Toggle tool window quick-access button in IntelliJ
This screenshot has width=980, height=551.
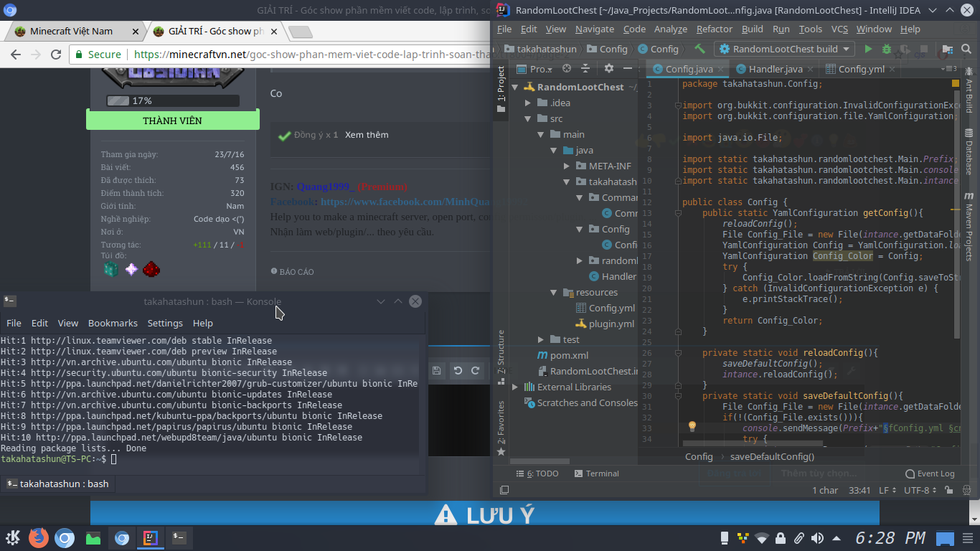coord(504,491)
